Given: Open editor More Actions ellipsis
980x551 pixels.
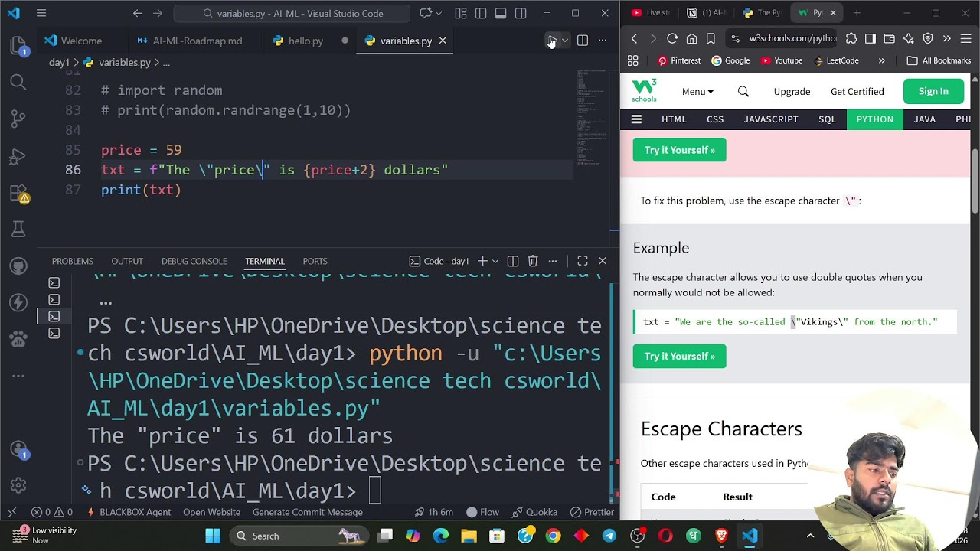Looking at the screenshot, I should tap(603, 41).
